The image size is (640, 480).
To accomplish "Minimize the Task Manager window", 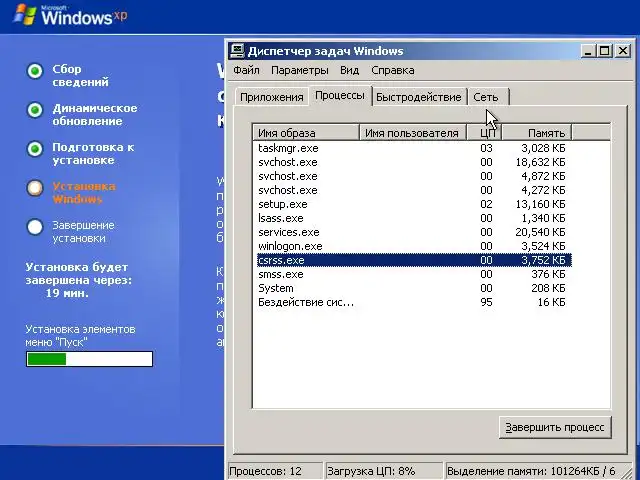I will [588, 51].
